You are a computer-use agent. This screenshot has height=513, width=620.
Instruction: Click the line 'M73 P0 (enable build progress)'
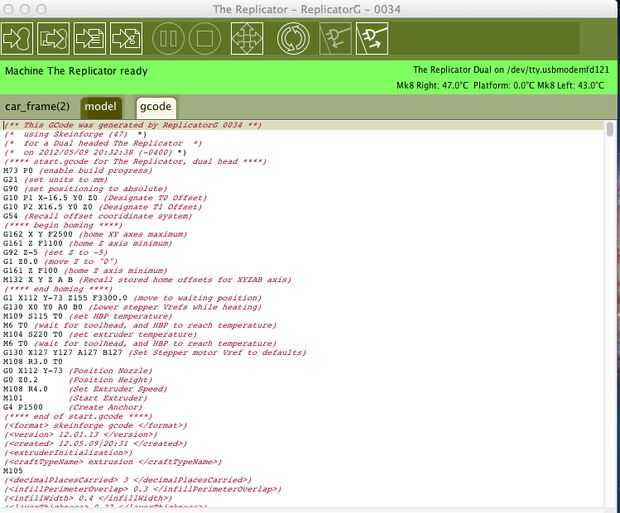pyautogui.click(x=78, y=171)
